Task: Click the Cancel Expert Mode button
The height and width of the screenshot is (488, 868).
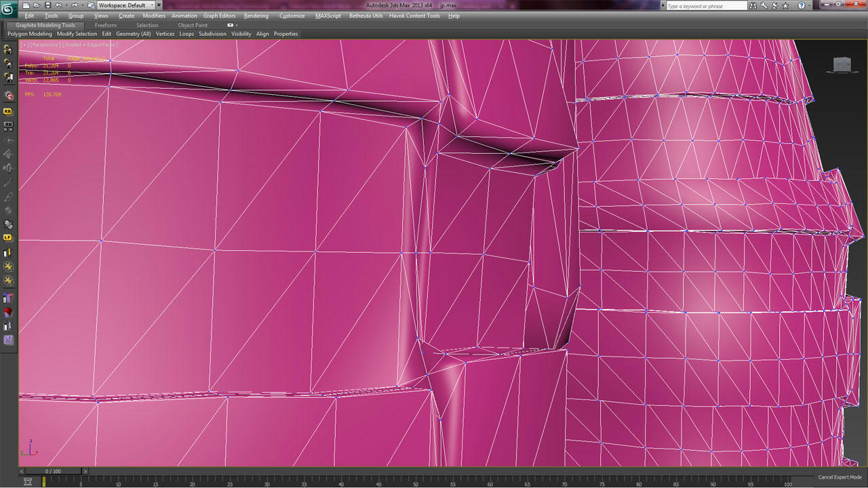Action: [x=840, y=477]
